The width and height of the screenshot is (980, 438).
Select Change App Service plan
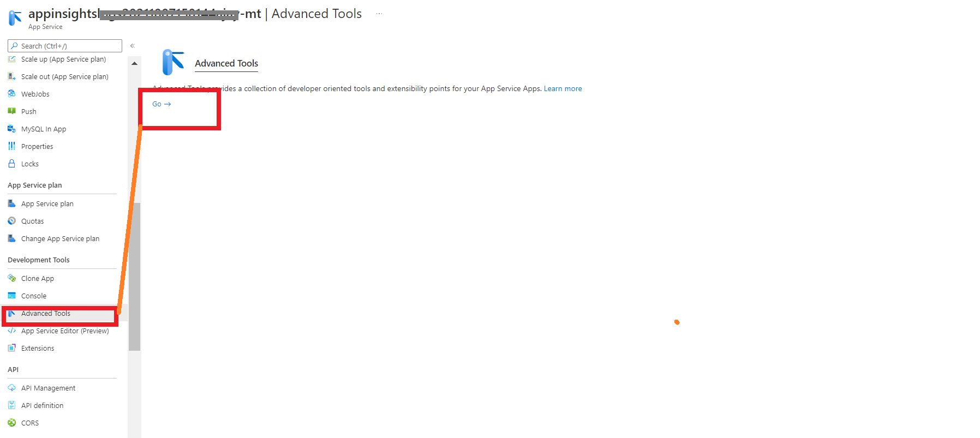pos(60,238)
